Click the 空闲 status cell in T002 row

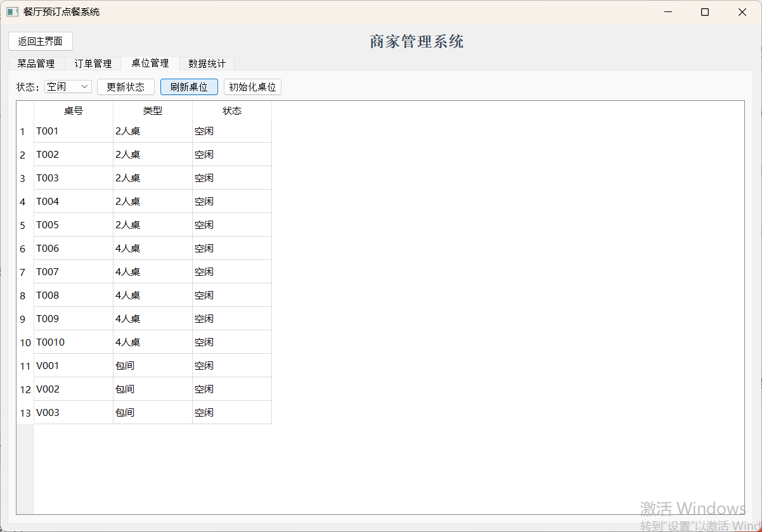pos(232,155)
